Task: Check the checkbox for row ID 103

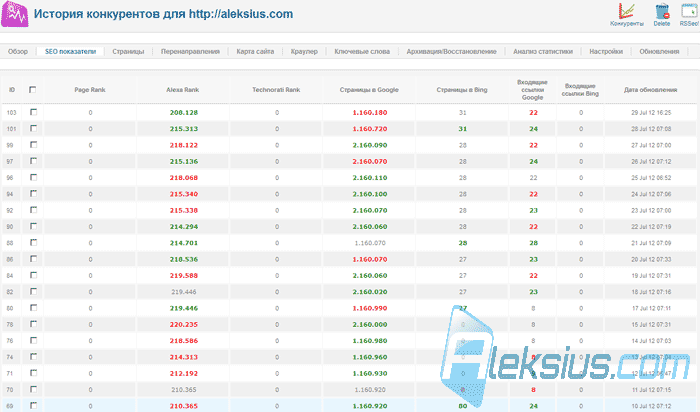Action: [x=33, y=112]
